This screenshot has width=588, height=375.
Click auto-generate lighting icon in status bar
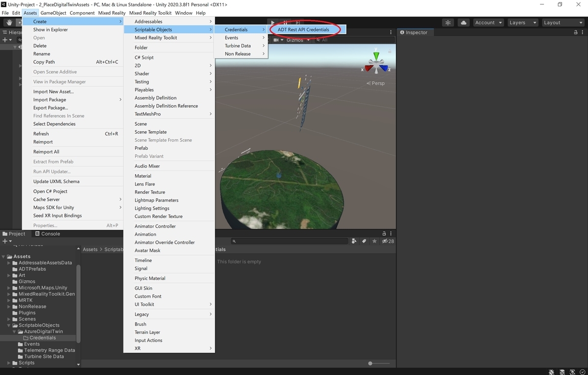pyautogui.click(x=572, y=372)
